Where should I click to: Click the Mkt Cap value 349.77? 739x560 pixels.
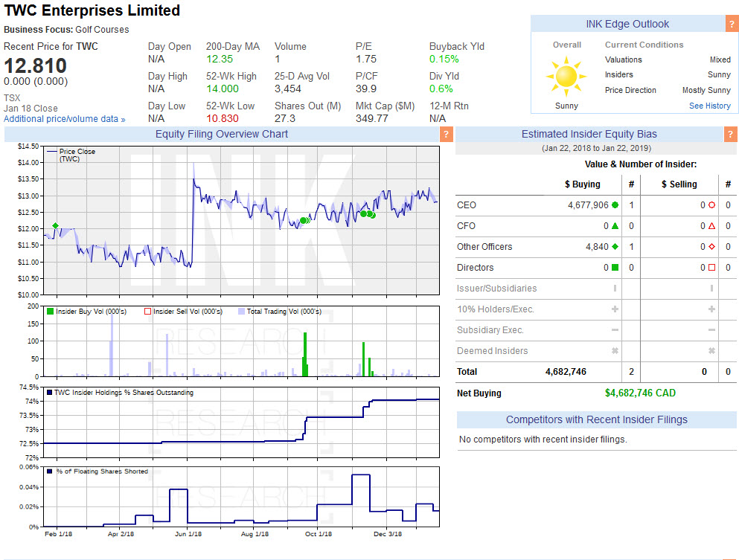372,119
